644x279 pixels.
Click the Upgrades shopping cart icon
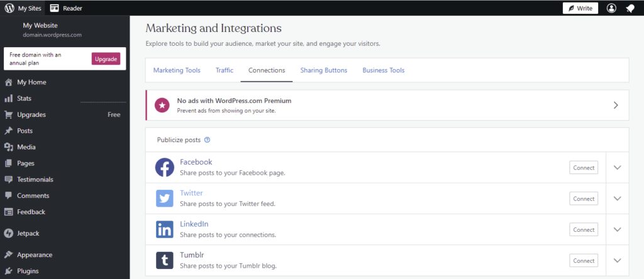point(8,115)
